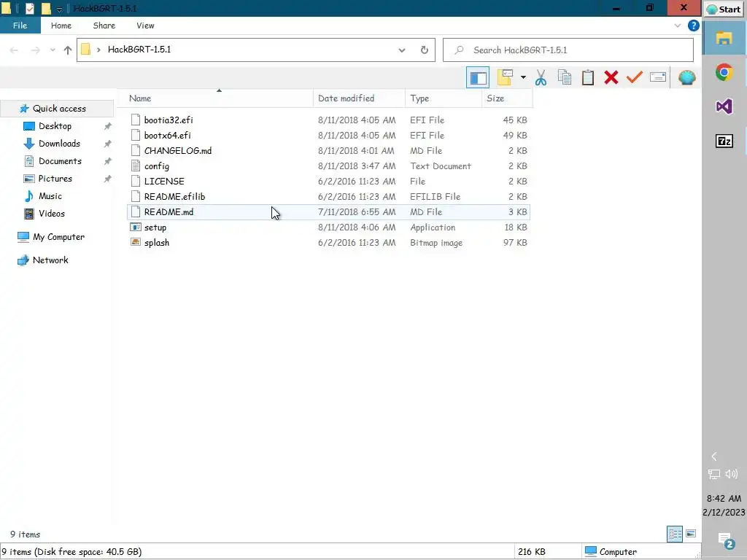747x560 pixels.
Task: Refresh the HackBGRT-1.5.1 folder
Action: tap(424, 50)
